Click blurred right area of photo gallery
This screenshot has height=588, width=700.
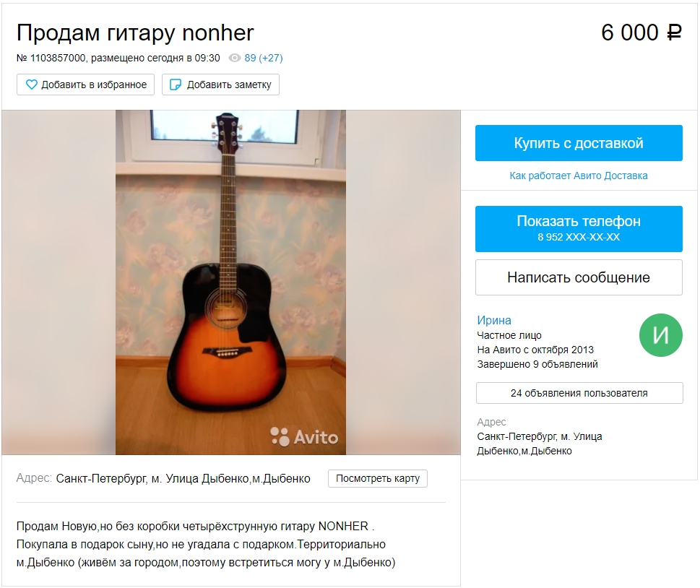click(403, 282)
